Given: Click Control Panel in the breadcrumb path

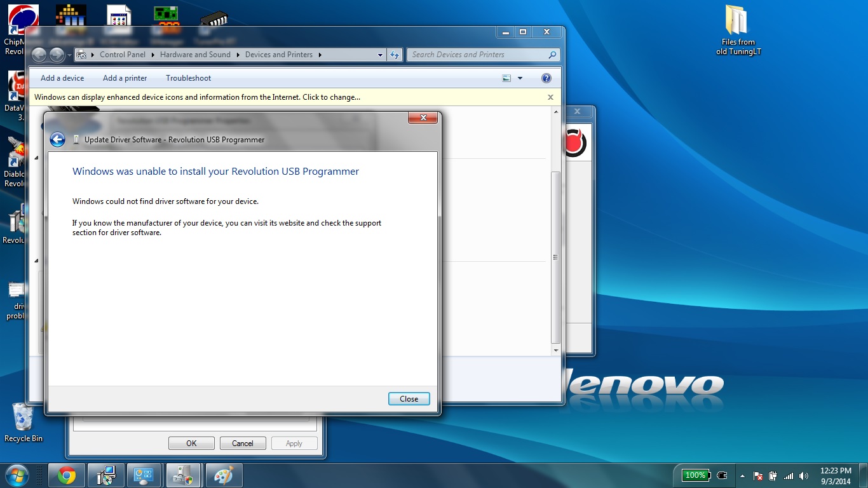Looking at the screenshot, I should [123, 55].
